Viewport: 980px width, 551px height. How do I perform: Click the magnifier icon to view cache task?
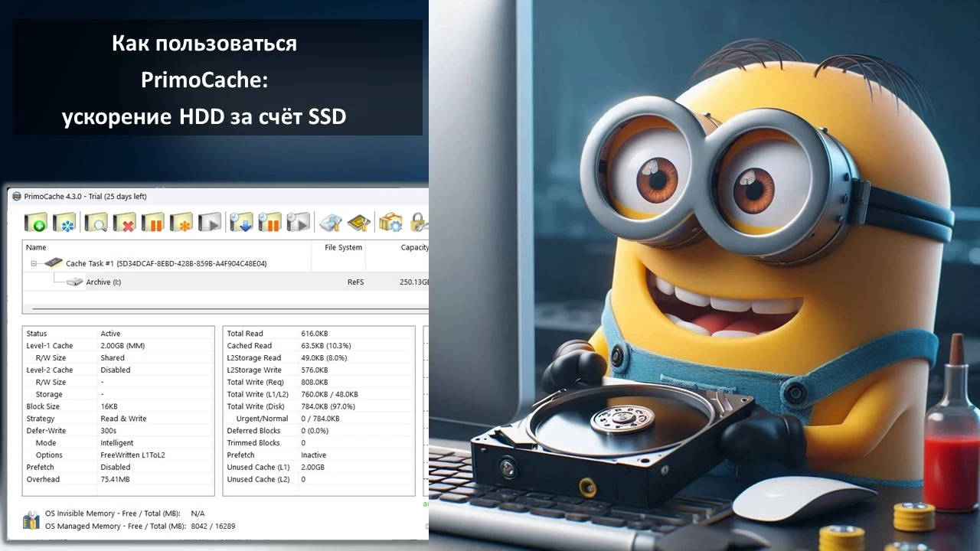[x=96, y=223]
